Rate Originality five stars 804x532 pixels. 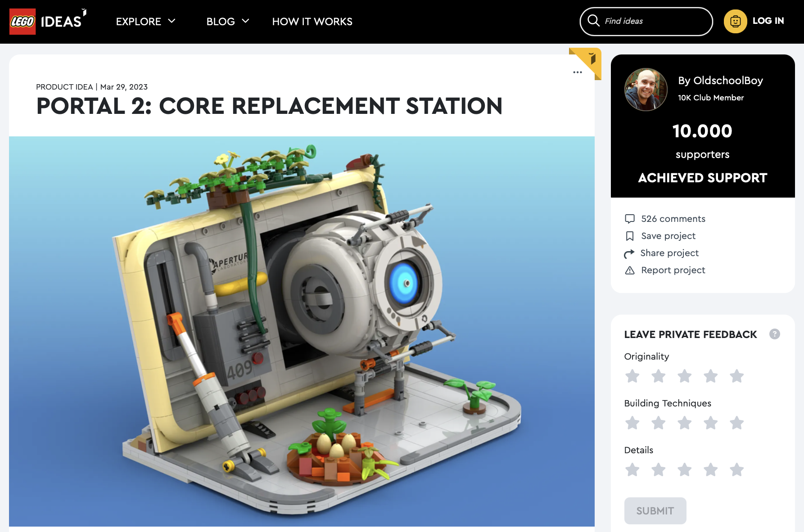click(x=737, y=376)
